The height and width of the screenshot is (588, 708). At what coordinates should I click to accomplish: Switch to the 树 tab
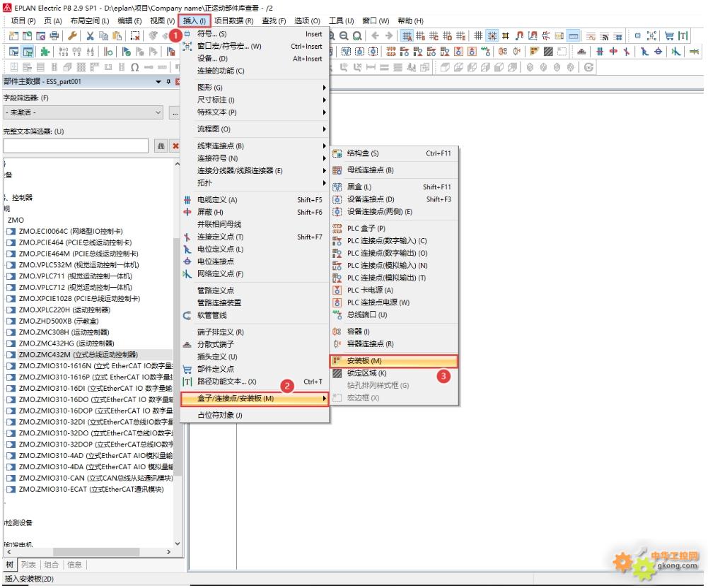point(9,565)
